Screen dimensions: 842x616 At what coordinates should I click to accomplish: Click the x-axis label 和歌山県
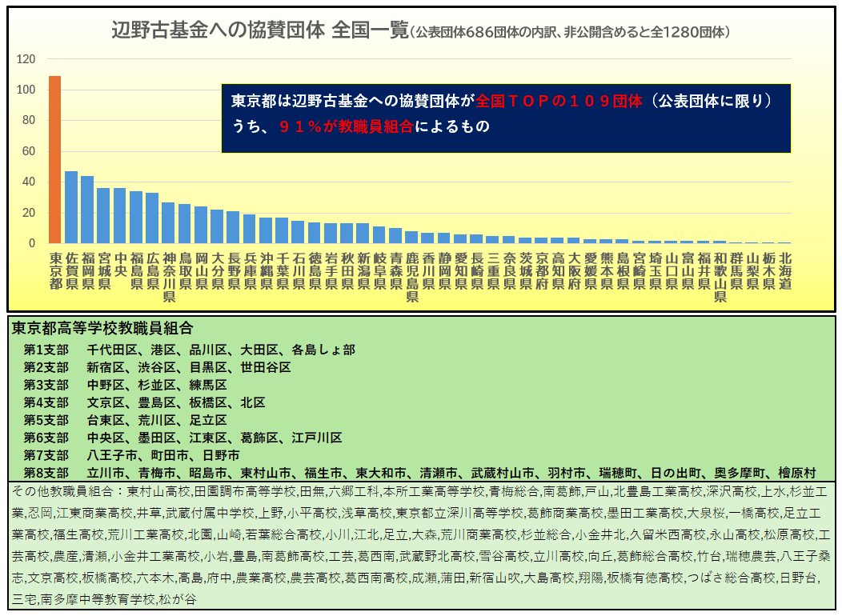[x=720, y=278]
